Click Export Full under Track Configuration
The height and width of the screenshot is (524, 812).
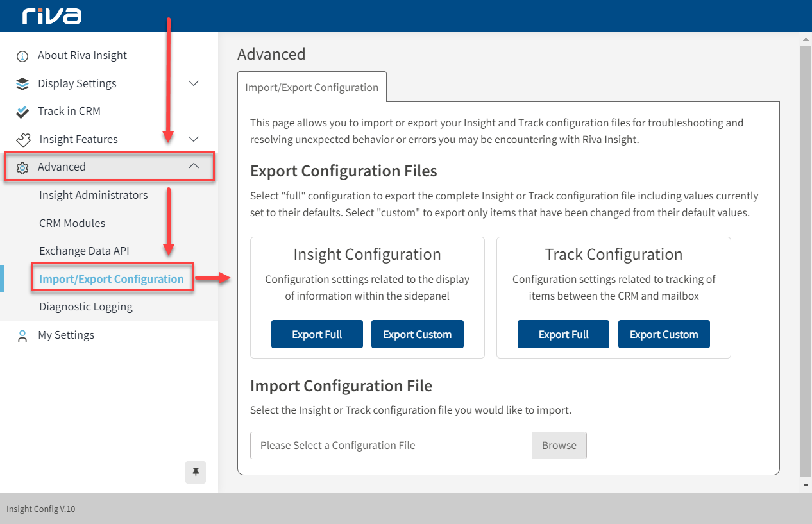click(563, 334)
